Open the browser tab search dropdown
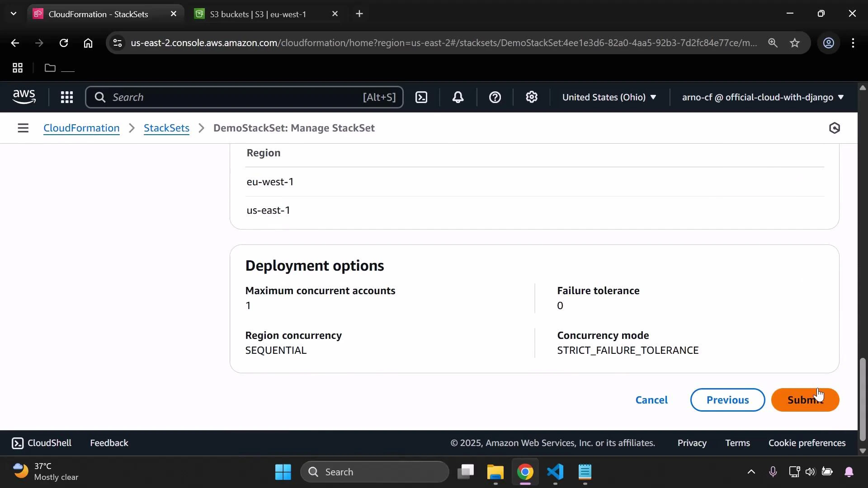Screen dimensions: 868x488 tap(13, 14)
